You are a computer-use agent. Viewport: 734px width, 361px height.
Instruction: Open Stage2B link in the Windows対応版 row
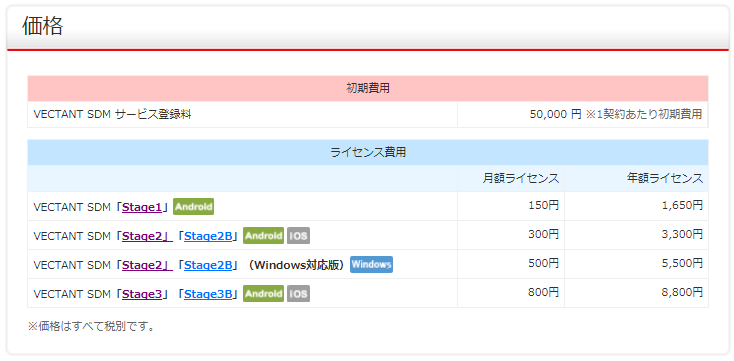pos(208,265)
